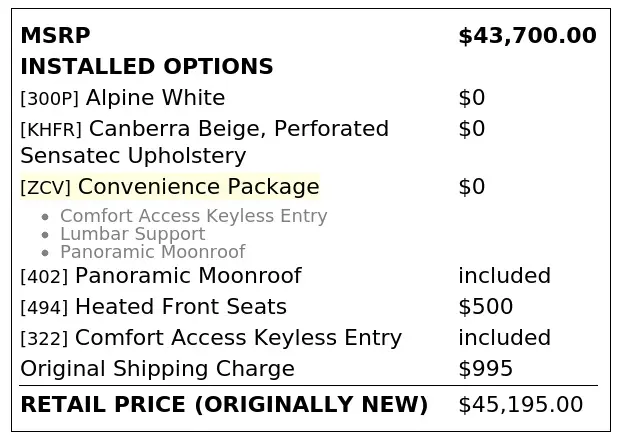Click the [402] Panoramic Moonroof option
Viewport: 618px width, 436px height.
click(x=161, y=276)
